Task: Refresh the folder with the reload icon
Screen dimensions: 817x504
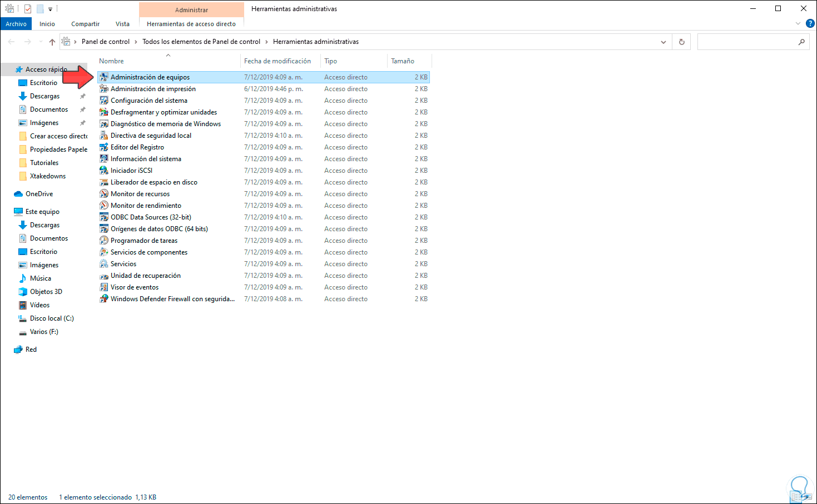Action: [x=682, y=42]
